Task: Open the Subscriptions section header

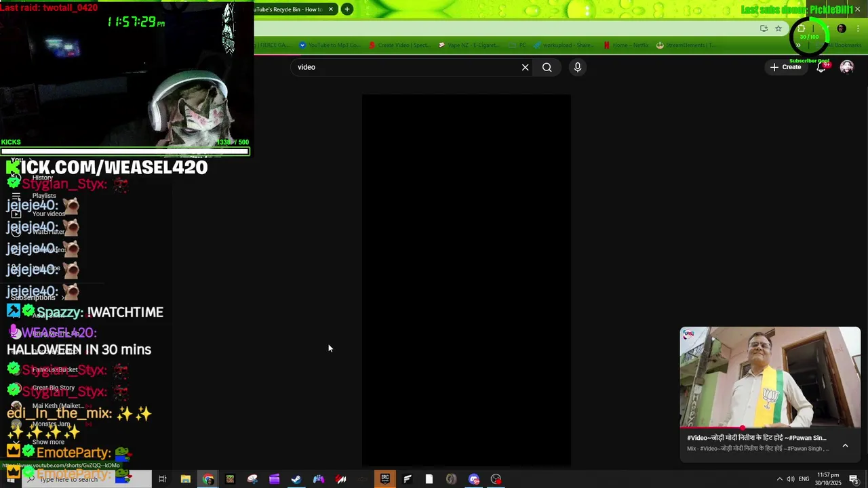Action: pyautogui.click(x=37, y=298)
